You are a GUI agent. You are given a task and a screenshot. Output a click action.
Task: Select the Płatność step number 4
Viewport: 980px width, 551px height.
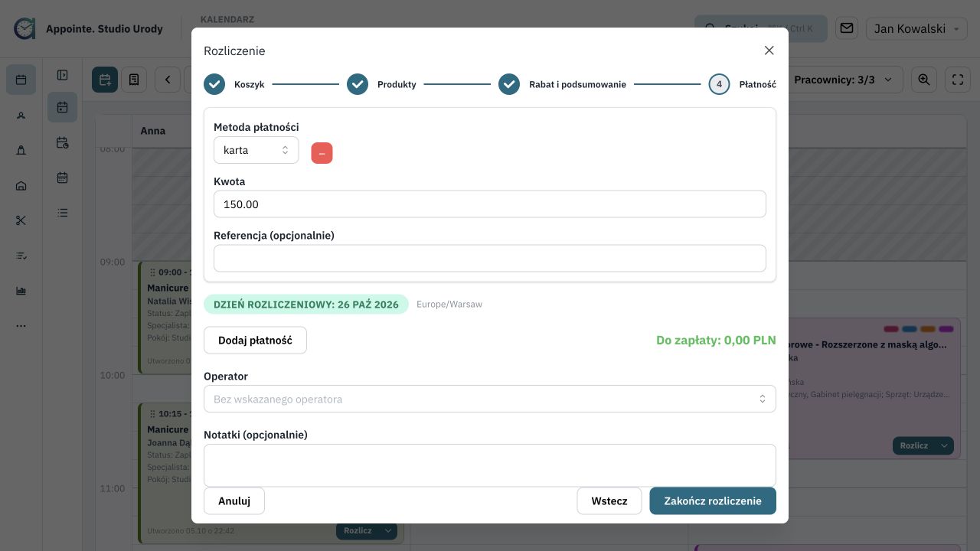click(742, 84)
